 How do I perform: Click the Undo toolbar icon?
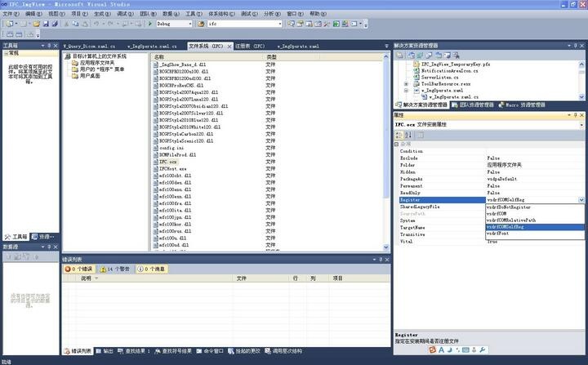pos(96,24)
